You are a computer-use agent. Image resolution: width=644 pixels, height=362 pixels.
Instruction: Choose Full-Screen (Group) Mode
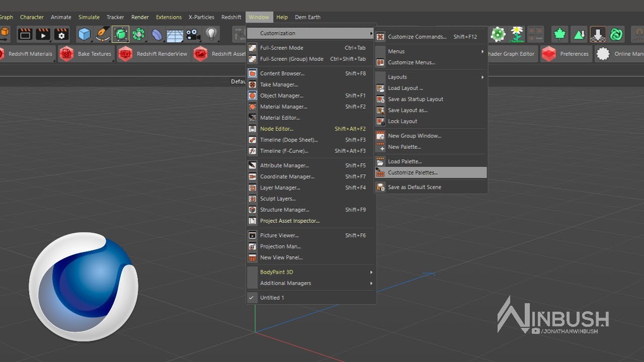(x=311, y=59)
